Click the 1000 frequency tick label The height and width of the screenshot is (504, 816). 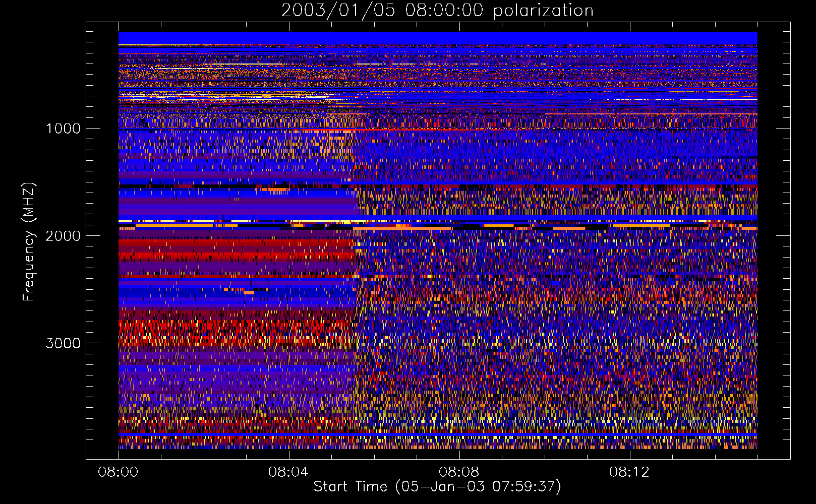click(64, 129)
